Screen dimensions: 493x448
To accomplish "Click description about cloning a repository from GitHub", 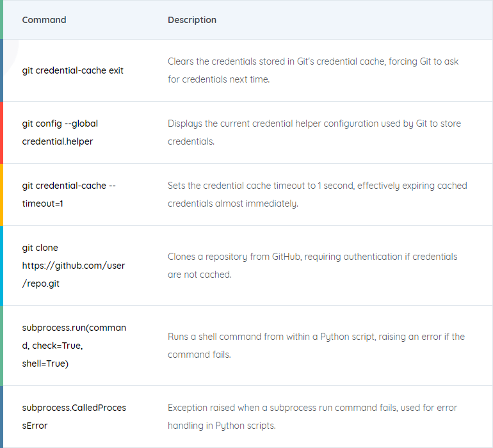I will click(x=312, y=266).
